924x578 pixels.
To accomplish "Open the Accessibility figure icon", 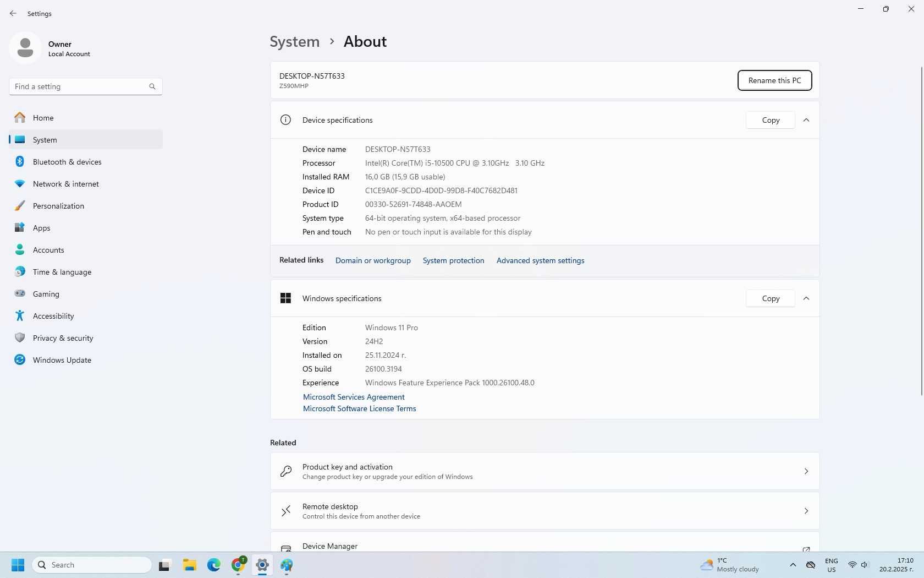I will click(20, 316).
